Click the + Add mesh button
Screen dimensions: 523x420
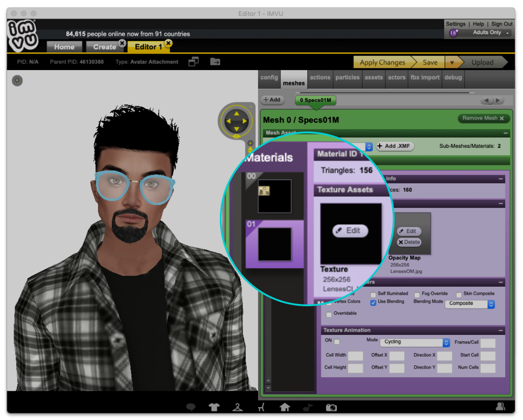click(272, 100)
